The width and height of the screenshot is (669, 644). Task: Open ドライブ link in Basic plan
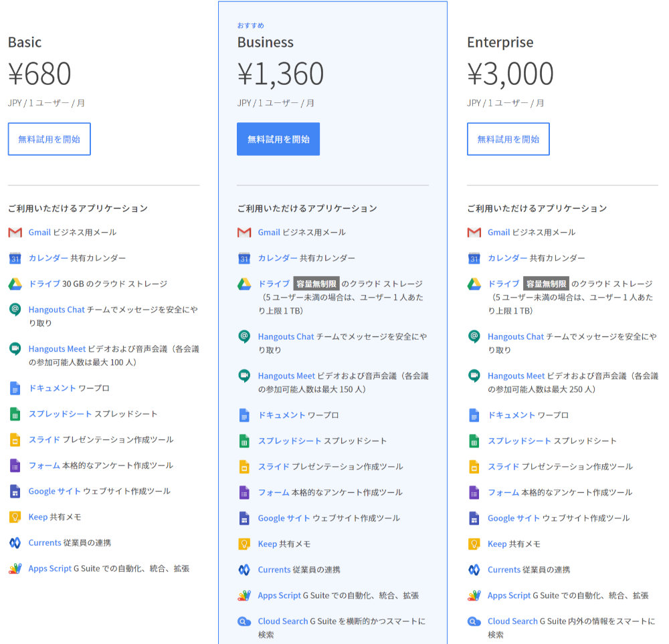[44, 284]
